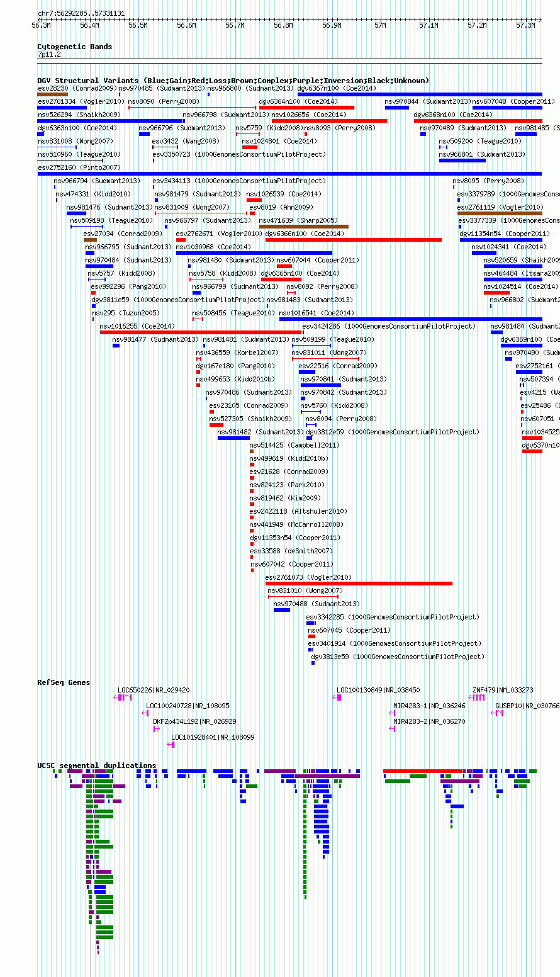Click the nsv1016255 (Coe2014) label

pos(137,326)
